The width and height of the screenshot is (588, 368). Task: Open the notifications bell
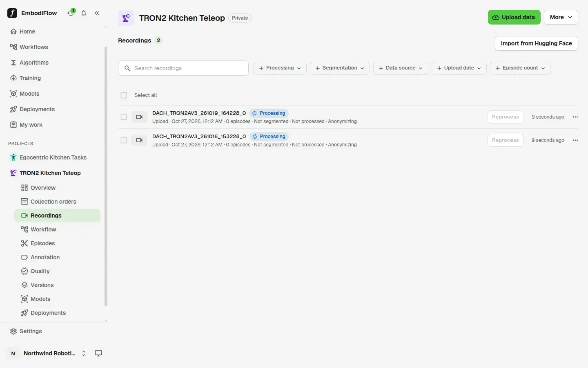84,13
